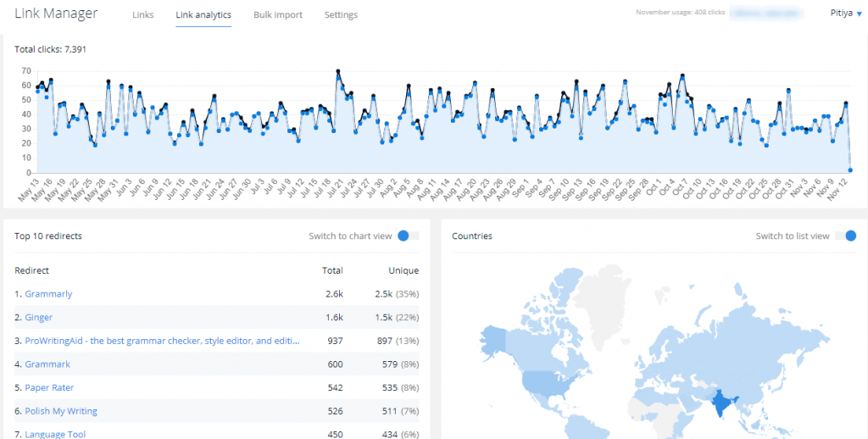This screenshot has height=439, width=868.
Task: Click the blurred account field in header
Action: coord(766,13)
